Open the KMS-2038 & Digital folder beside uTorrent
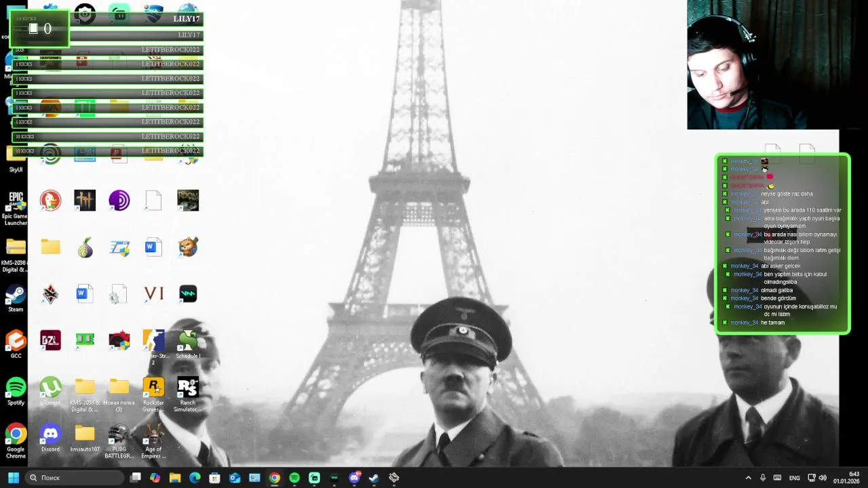Screen dimensions: 868x488 (85, 394)
